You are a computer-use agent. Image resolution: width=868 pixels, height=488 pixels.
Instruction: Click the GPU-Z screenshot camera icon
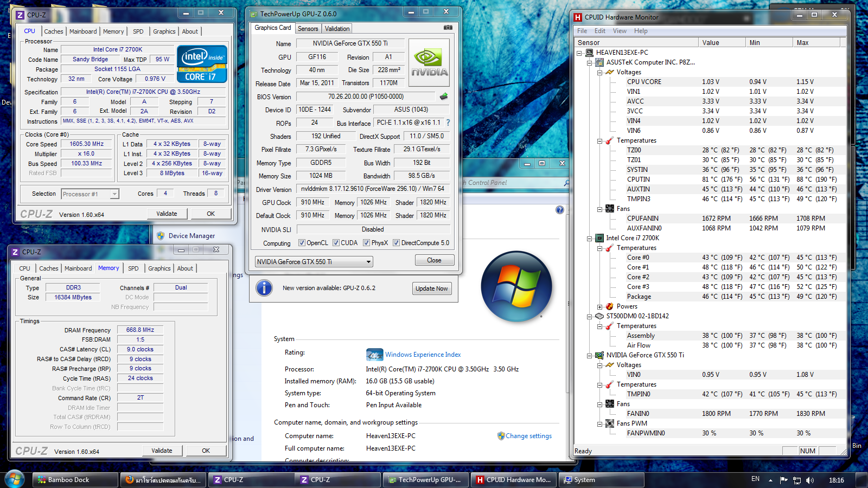[448, 27]
